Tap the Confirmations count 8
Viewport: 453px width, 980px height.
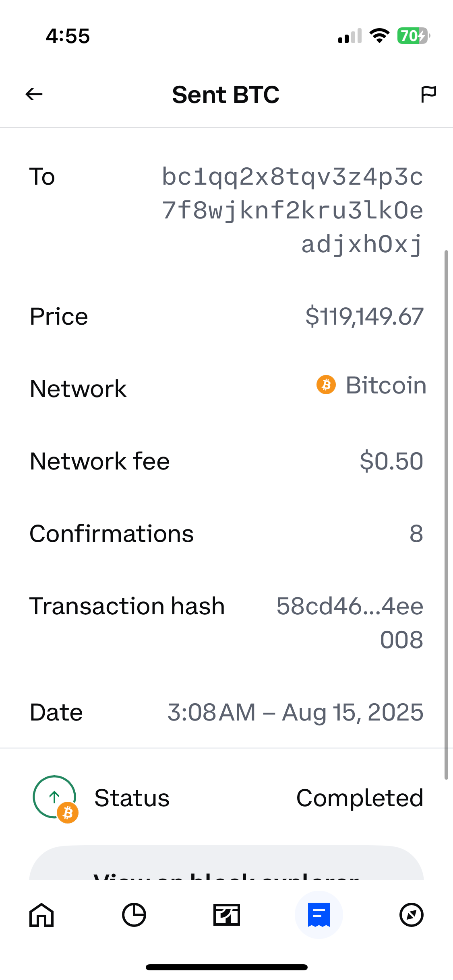416,534
